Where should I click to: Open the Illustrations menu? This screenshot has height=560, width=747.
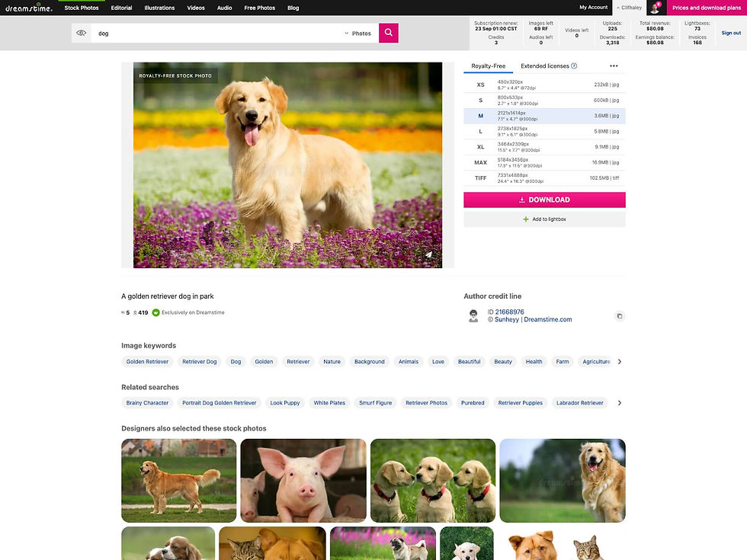[x=159, y=8]
